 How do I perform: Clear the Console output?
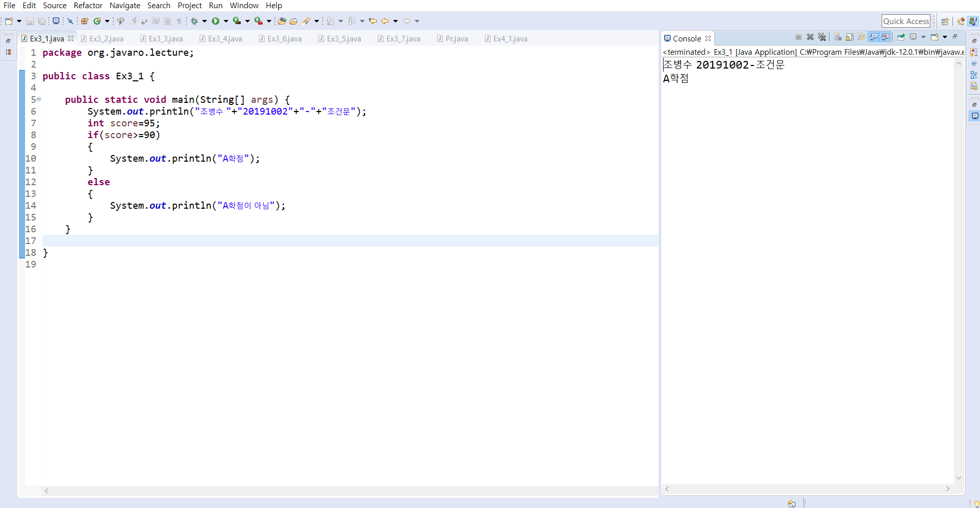click(838, 37)
